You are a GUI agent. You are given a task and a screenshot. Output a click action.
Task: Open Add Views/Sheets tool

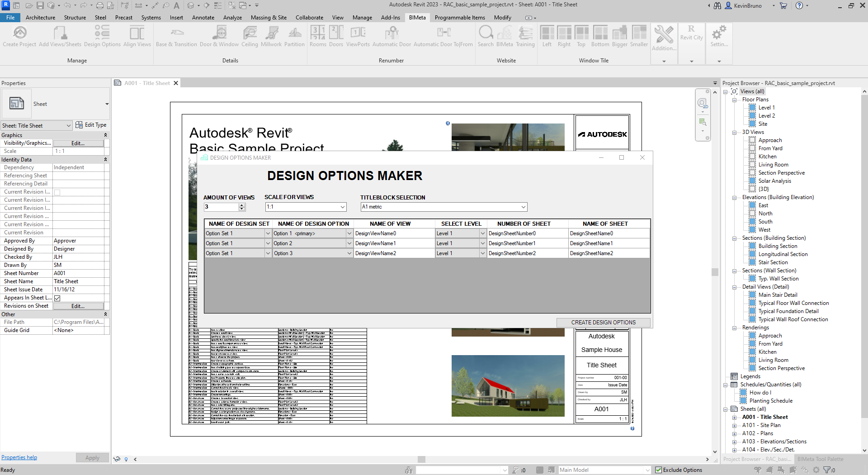[x=60, y=36]
